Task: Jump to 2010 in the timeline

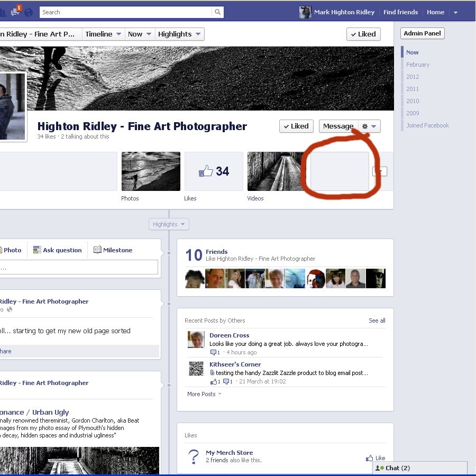Action: [x=413, y=101]
